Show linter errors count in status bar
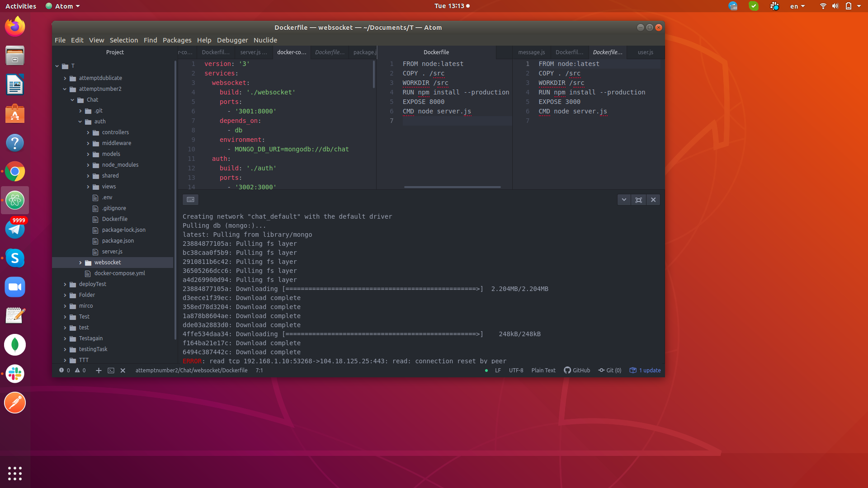This screenshot has height=488, width=868. (65, 371)
